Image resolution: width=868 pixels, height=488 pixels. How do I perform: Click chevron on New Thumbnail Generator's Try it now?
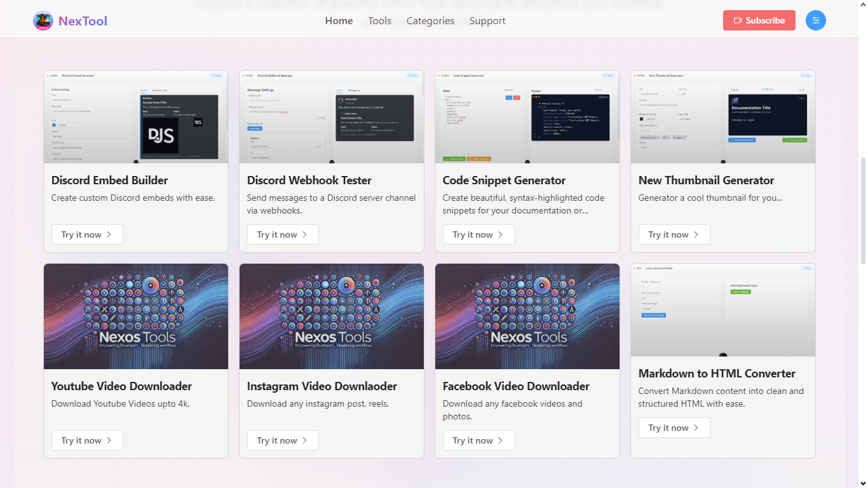[696, 234]
